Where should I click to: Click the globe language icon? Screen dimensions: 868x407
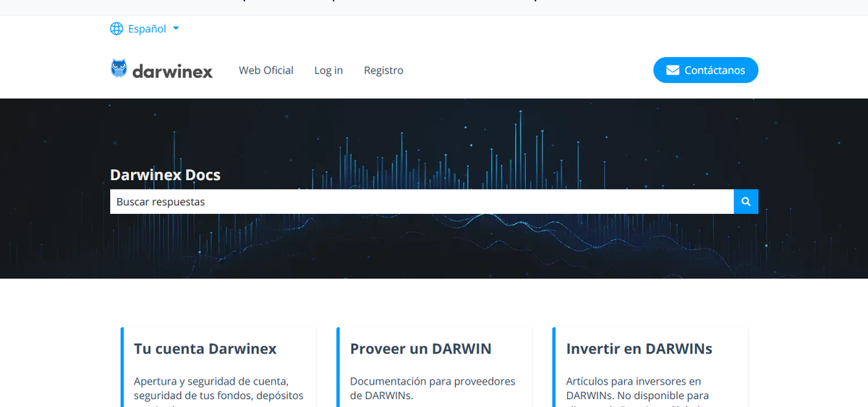coord(116,29)
